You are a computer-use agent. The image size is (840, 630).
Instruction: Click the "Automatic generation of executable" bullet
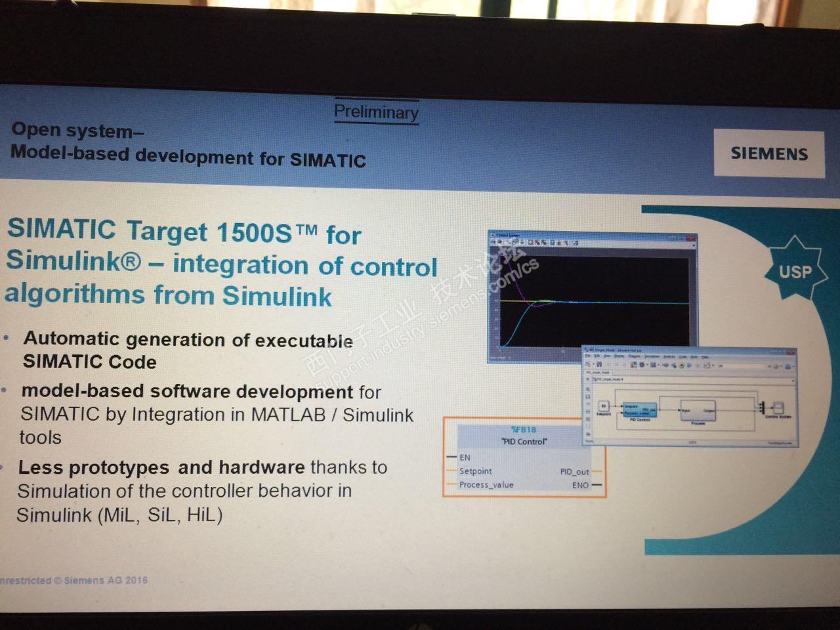coord(188,339)
